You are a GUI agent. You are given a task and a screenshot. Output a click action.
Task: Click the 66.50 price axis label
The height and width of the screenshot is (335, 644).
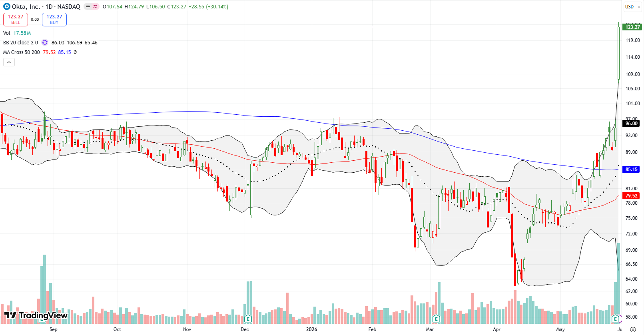[632, 264]
